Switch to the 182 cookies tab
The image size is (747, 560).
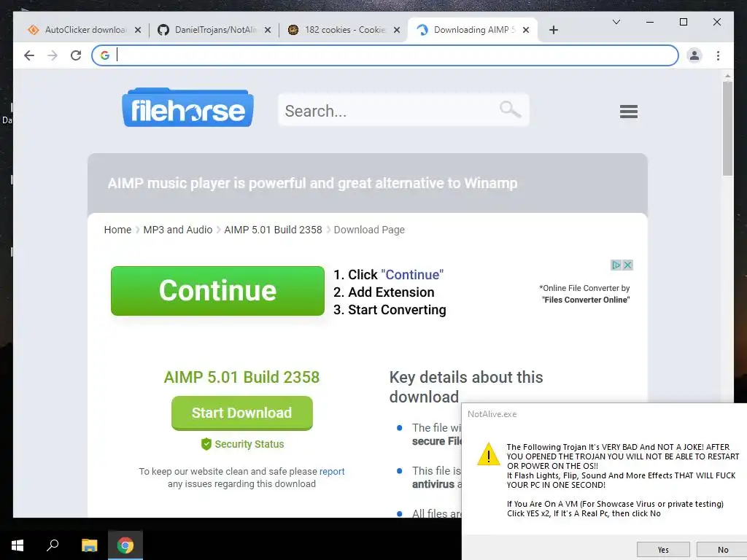click(x=344, y=30)
